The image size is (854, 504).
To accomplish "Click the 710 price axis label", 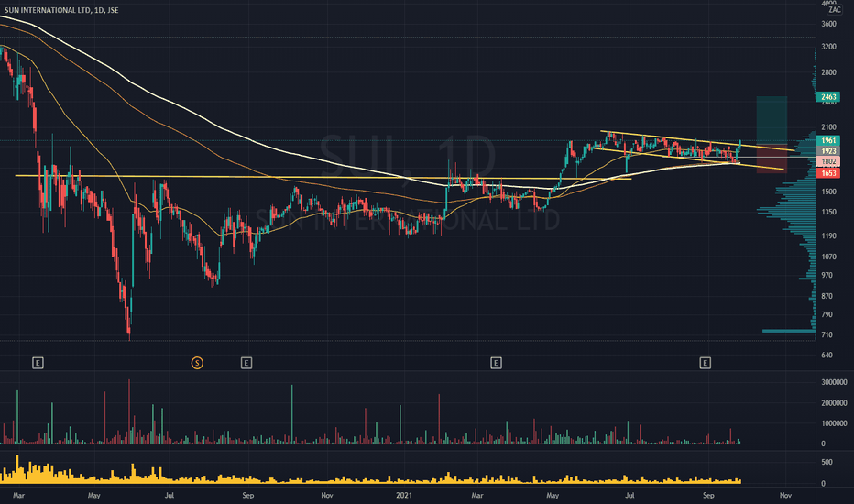I will (827, 334).
